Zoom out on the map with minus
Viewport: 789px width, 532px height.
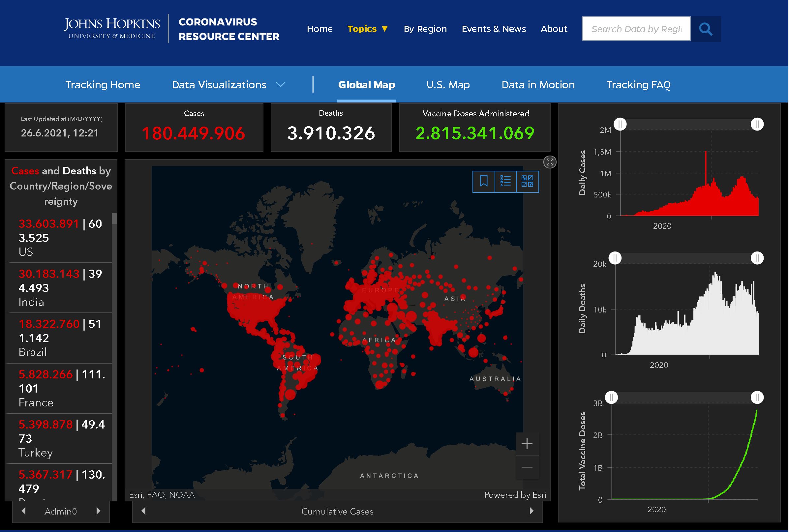tap(527, 467)
